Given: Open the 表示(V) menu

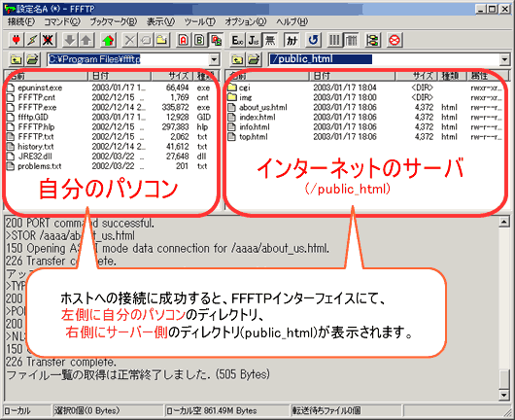Looking at the screenshot, I should point(160,22).
